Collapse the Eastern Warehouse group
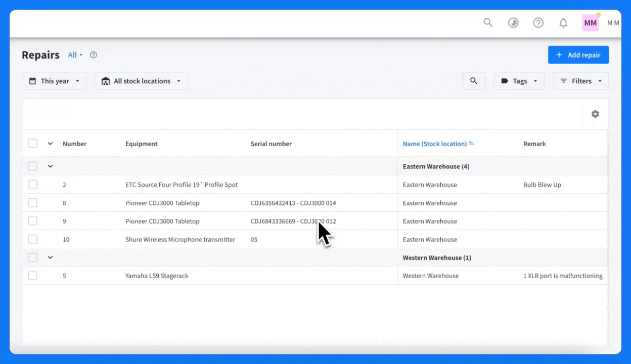This screenshot has height=364, width=631. point(50,166)
